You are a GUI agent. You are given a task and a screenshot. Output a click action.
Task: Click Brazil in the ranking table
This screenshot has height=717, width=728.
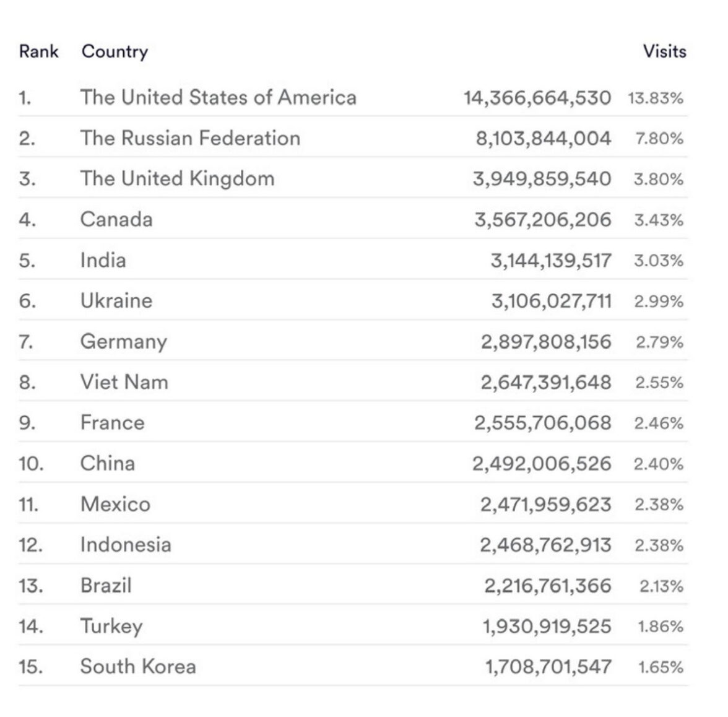coord(106,586)
